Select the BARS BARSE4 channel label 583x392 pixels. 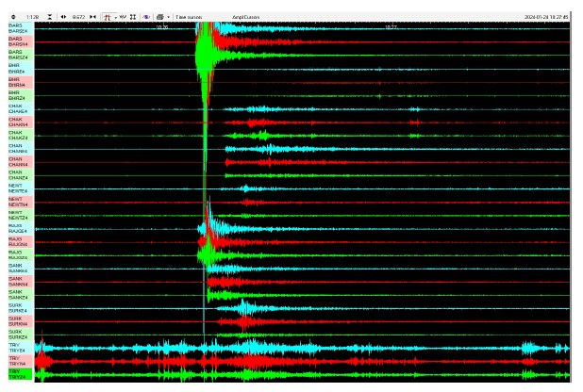17,28
